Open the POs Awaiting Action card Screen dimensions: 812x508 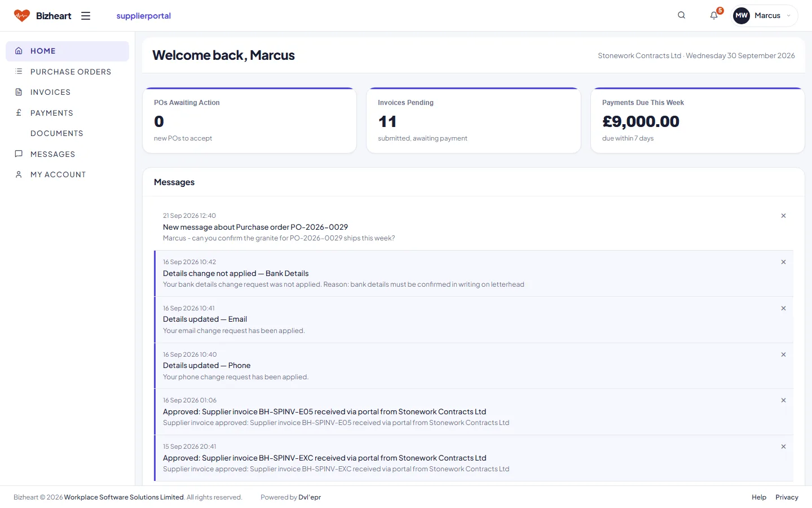[250, 120]
